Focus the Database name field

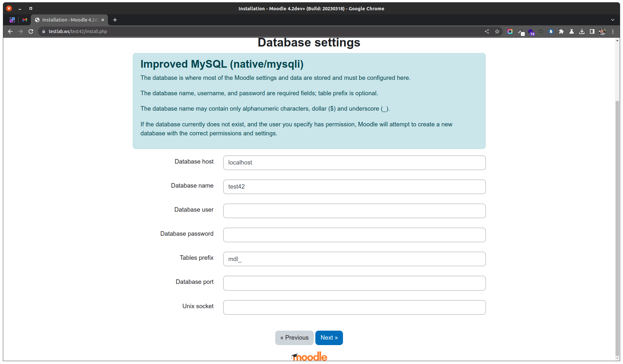click(x=354, y=187)
